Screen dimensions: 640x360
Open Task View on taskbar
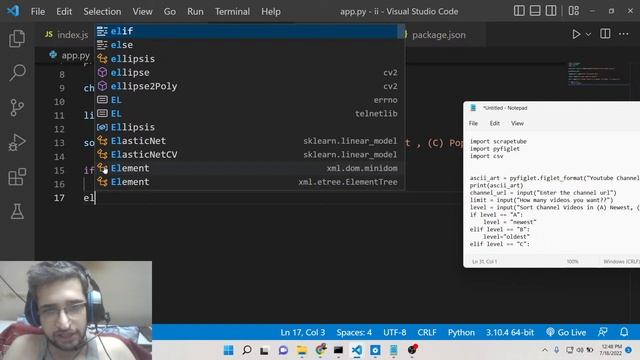[264, 350]
